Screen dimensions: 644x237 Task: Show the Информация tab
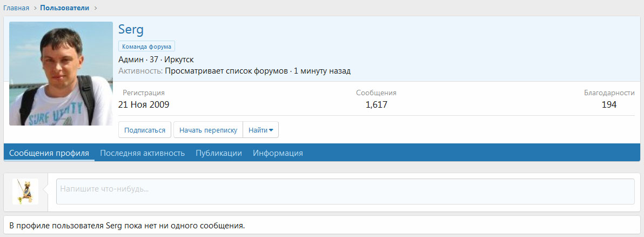tap(278, 153)
